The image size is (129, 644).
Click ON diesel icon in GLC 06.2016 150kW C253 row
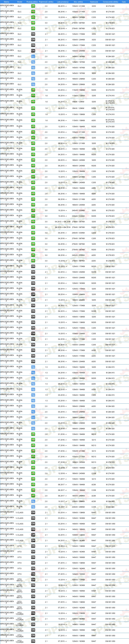[x=33, y=51]
